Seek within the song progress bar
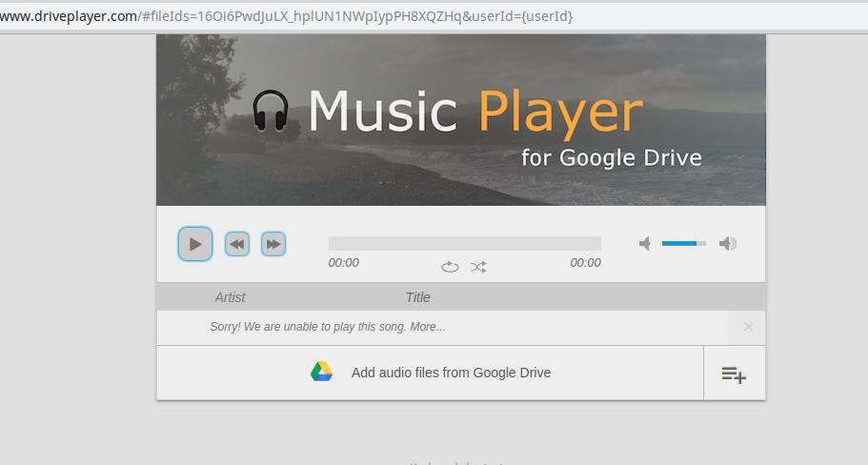Screen dimensions: 868x465 (464, 244)
